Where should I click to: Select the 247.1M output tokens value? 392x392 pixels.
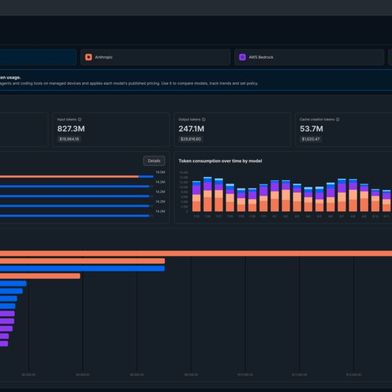[191, 129]
